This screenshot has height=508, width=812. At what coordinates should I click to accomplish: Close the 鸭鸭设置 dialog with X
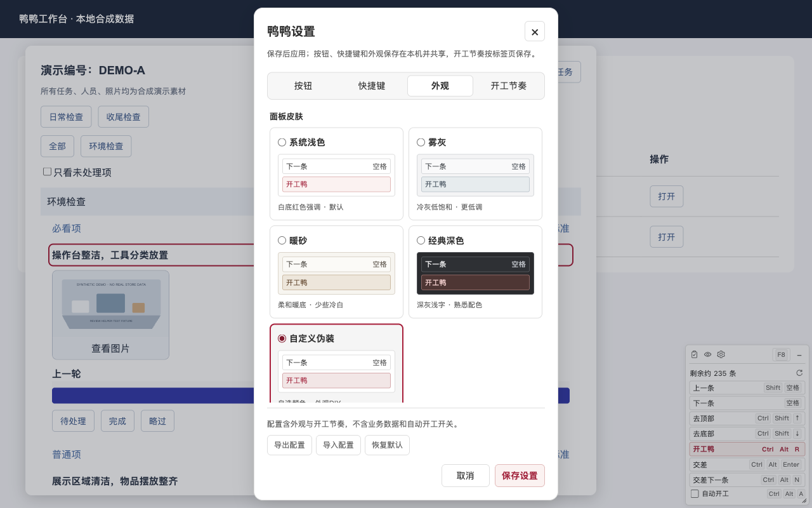(535, 32)
